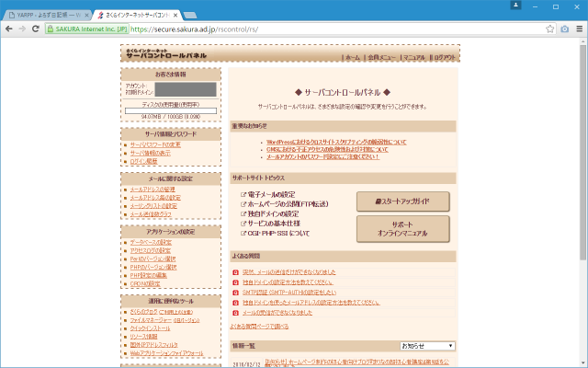This screenshot has height=368, width=588.
Task: Open the データベースの設定 sidebar link
Action: tap(151, 242)
